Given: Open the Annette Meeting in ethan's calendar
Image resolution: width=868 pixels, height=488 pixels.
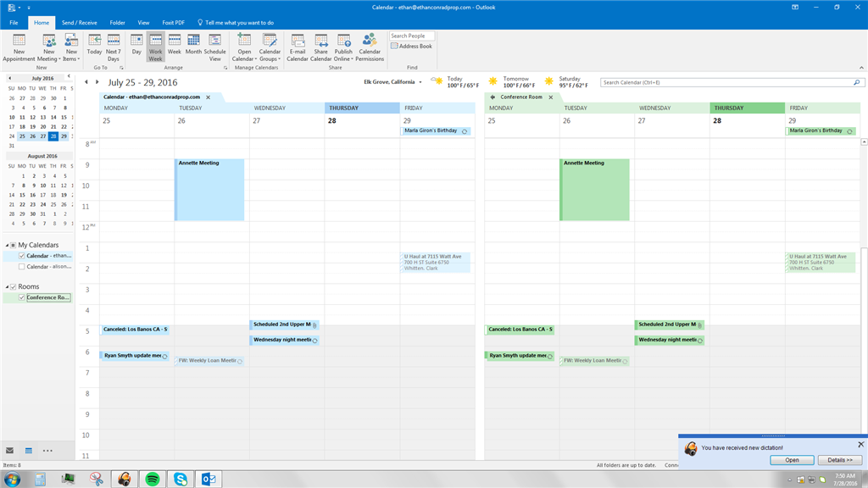Looking at the screenshot, I should click(x=209, y=190).
